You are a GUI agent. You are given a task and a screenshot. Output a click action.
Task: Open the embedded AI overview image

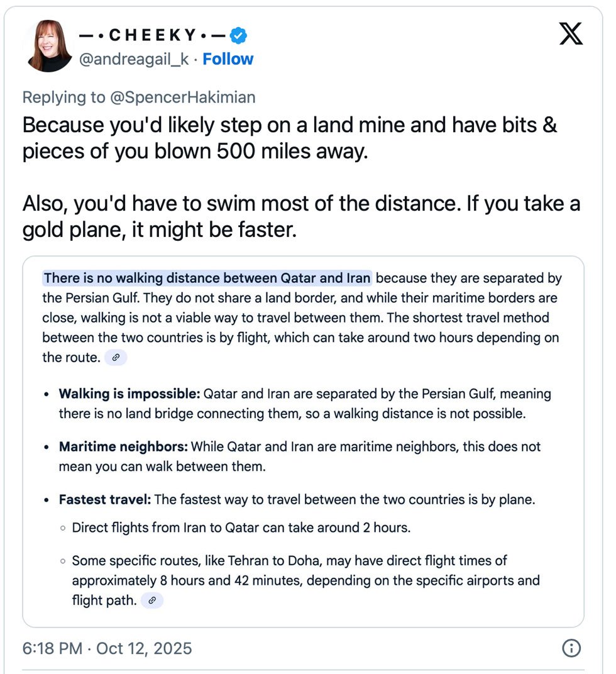(x=303, y=440)
